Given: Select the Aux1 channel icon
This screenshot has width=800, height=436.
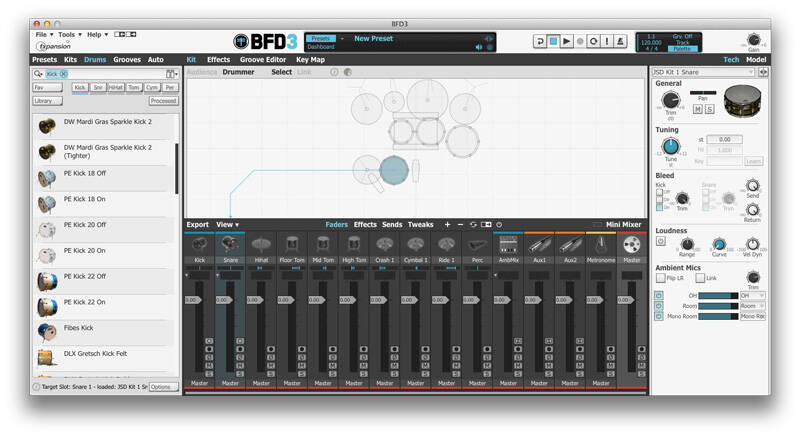Looking at the screenshot, I should click(x=539, y=245).
